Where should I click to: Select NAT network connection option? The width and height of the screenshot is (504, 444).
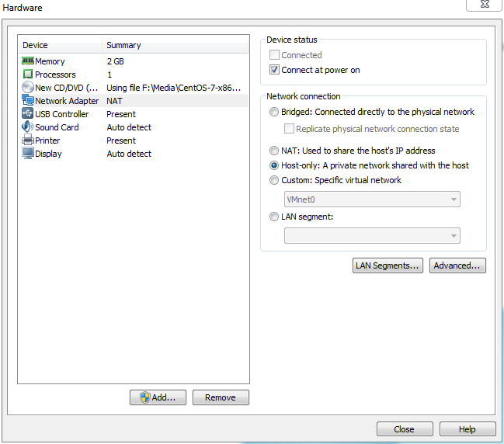coord(274,151)
